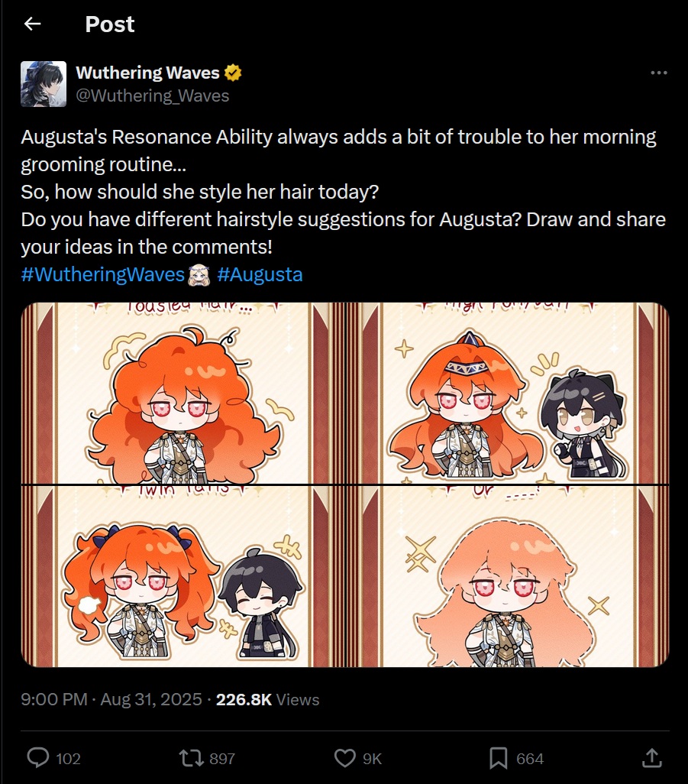Click the repost arrows icon

pos(192,758)
